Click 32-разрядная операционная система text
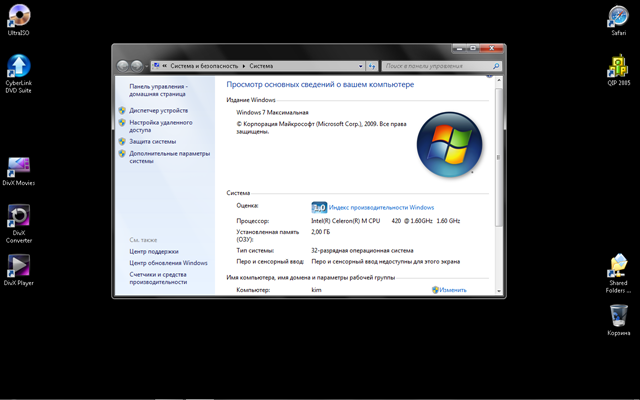The width and height of the screenshot is (640, 400). (362, 251)
